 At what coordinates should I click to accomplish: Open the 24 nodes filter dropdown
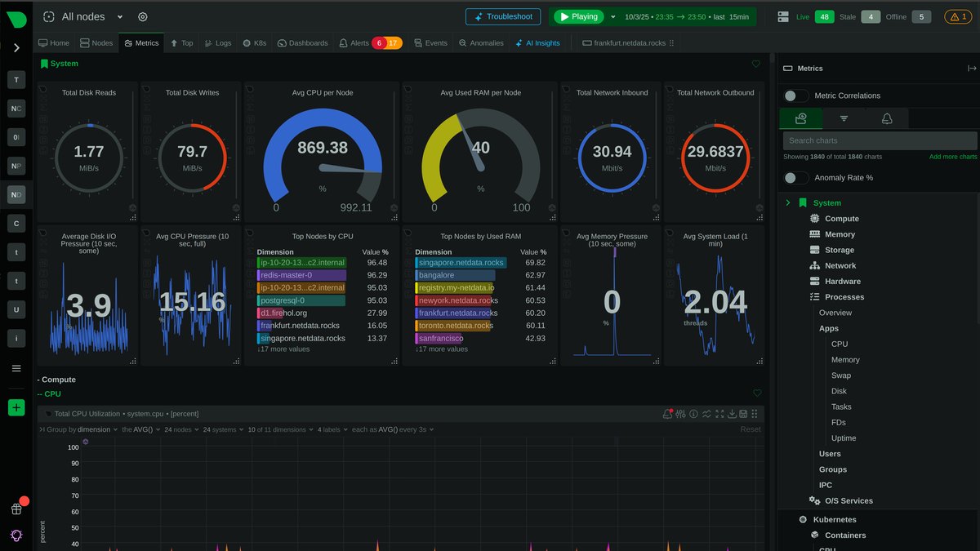[x=181, y=429]
